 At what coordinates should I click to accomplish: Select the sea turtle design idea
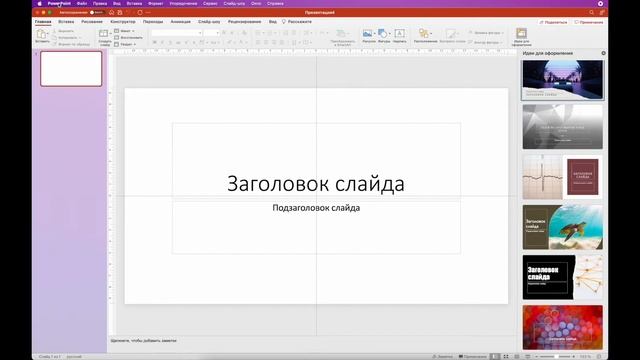click(x=562, y=227)
